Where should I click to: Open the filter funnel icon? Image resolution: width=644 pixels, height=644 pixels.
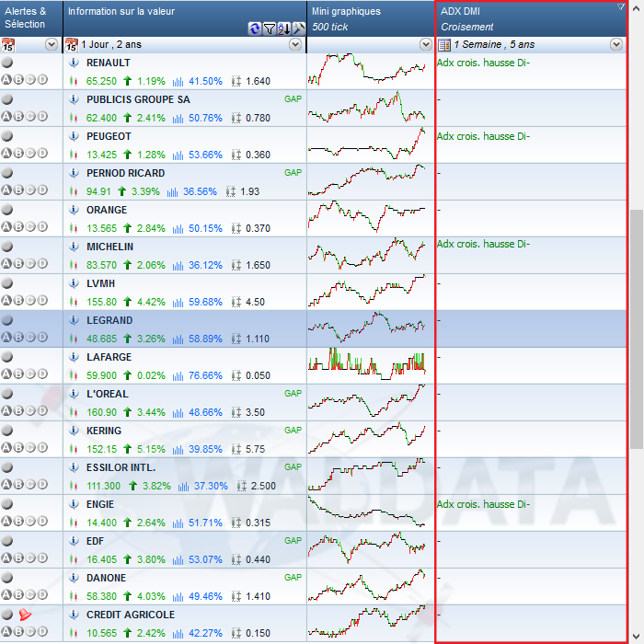pos(270,29)
